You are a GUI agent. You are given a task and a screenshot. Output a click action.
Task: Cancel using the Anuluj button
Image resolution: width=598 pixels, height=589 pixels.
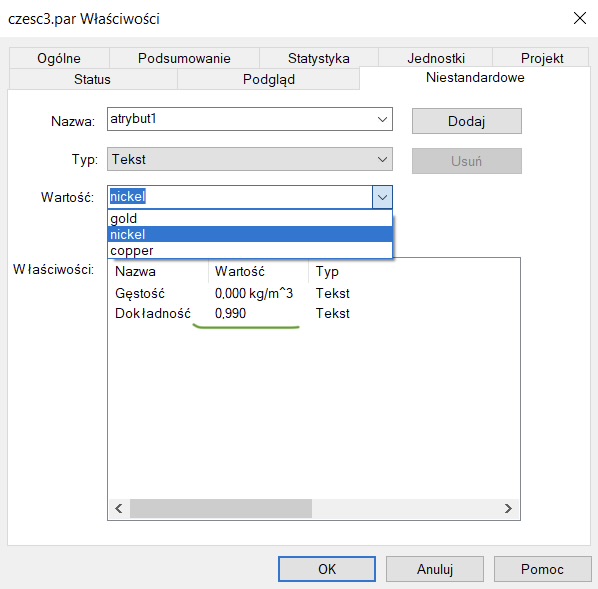pos(435,569)
